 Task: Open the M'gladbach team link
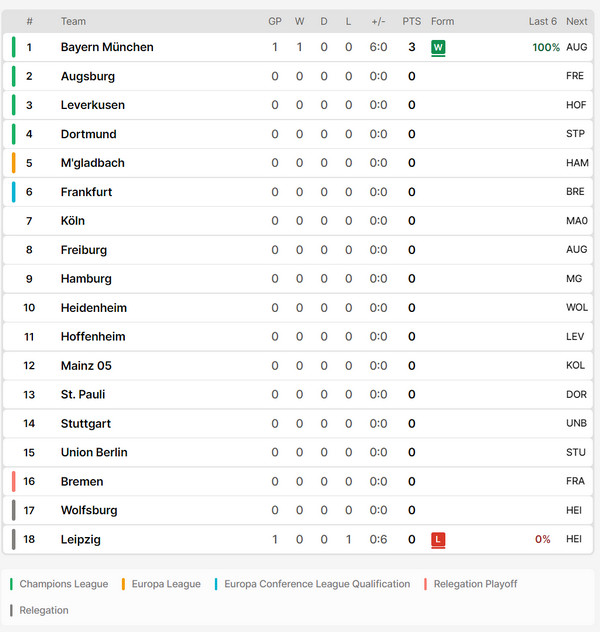[93, 163]
